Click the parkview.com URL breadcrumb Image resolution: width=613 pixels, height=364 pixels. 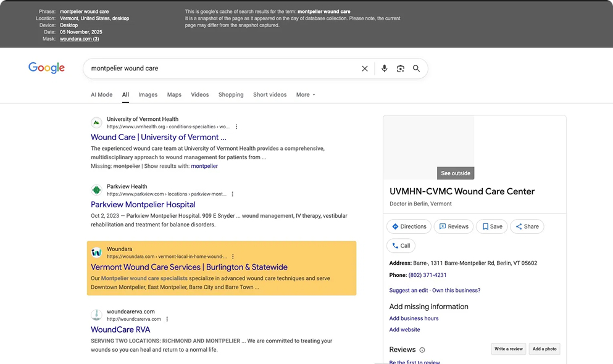pyautogui.click(x=167, y=194)
